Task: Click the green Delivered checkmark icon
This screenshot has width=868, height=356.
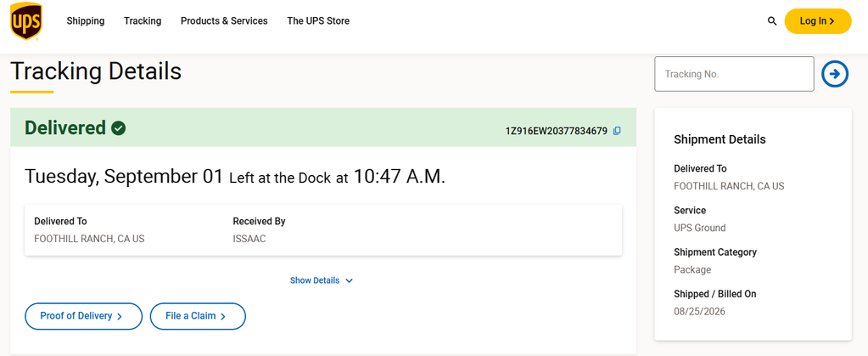Action: point(119,128)
